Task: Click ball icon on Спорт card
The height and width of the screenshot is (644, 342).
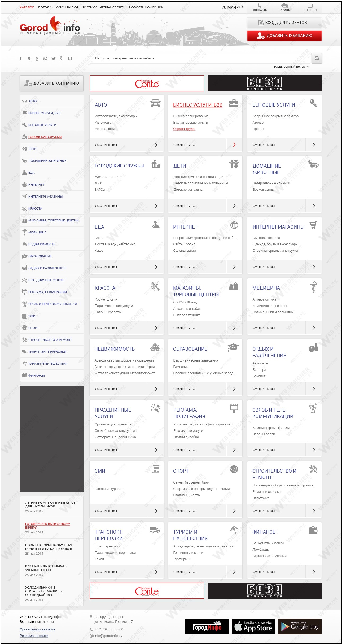Action: point(234,469)
